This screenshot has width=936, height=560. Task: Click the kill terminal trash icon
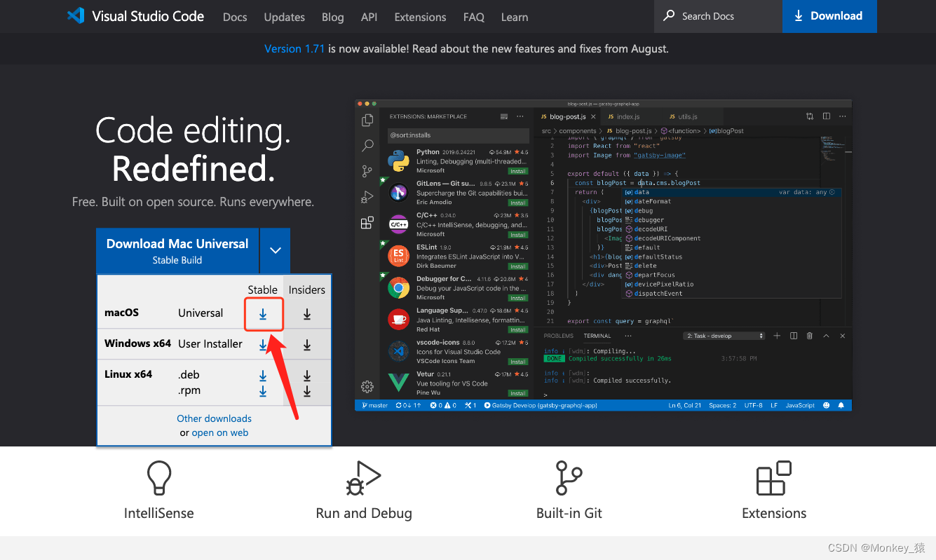tap(809, 336)
